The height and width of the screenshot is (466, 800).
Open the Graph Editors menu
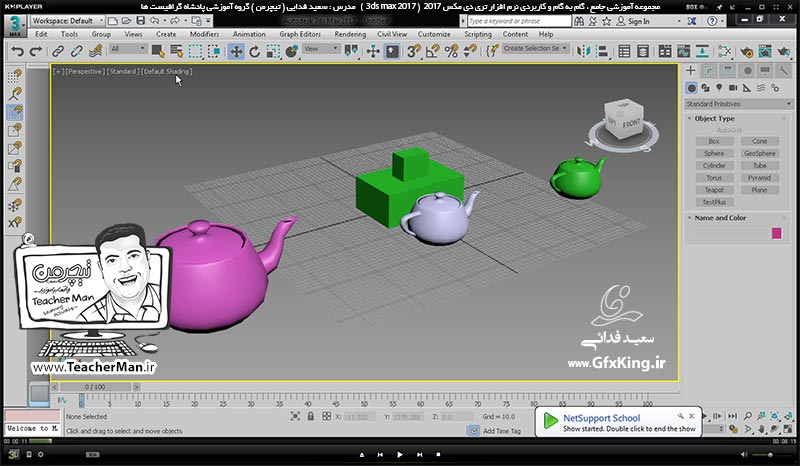click(x=300, y=34)
